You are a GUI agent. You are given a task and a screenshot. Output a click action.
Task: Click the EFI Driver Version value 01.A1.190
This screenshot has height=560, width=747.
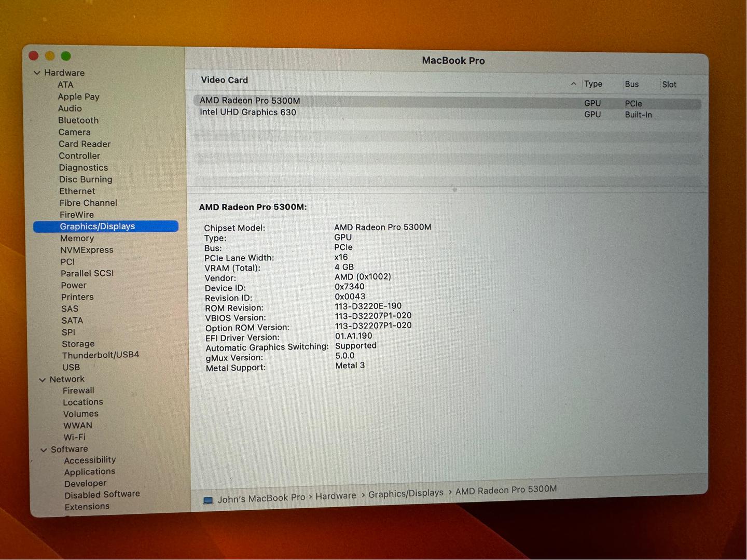click(353, 336)
